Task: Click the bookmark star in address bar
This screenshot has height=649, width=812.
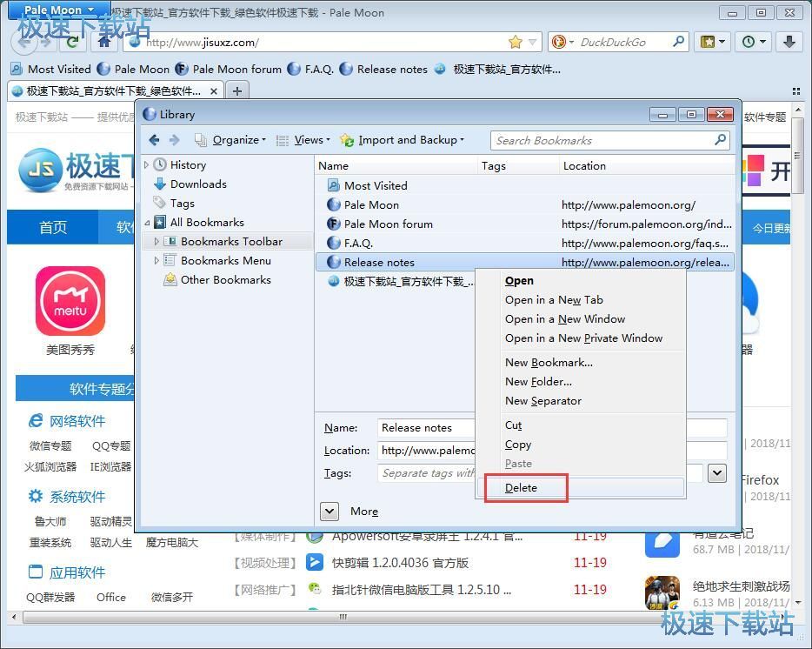Action: coord(516,42)
